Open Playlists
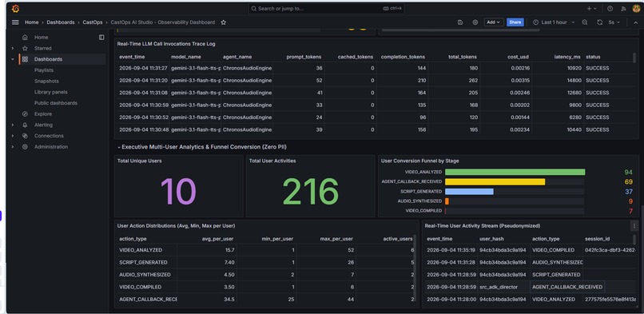The width and height of the screenshot is (644, 314). [x=44, y=70]
